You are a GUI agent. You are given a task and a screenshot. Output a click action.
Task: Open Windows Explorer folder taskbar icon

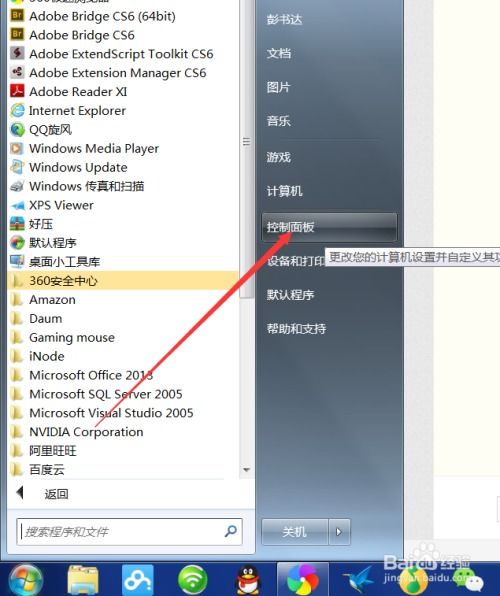[x=83, y=580]
